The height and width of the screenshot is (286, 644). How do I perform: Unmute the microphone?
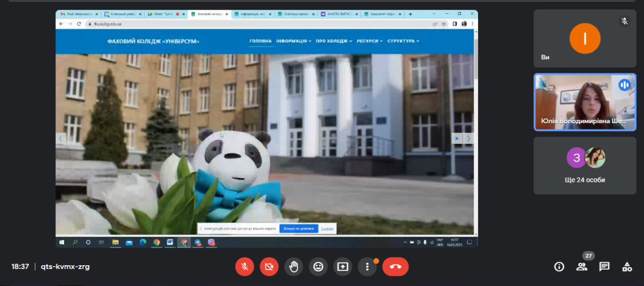244,267
